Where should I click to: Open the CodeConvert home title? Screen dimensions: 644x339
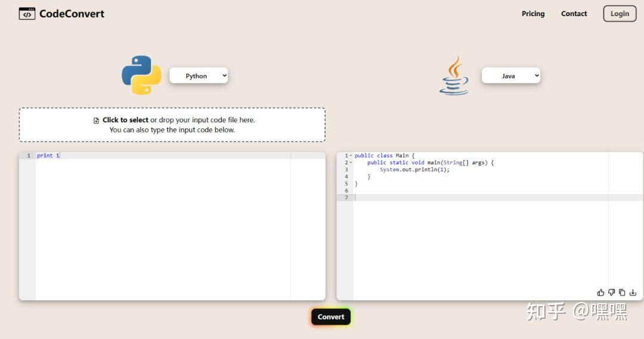click(72, 14)
